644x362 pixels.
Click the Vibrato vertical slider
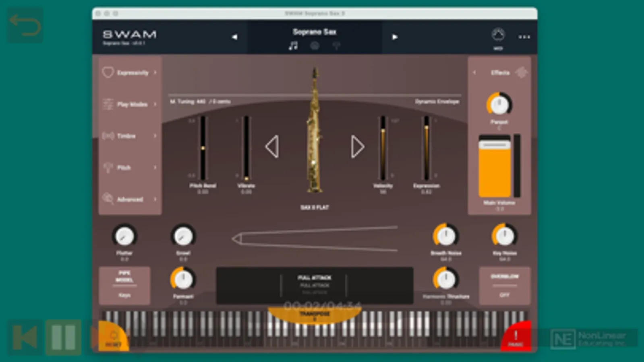point(246,148)
